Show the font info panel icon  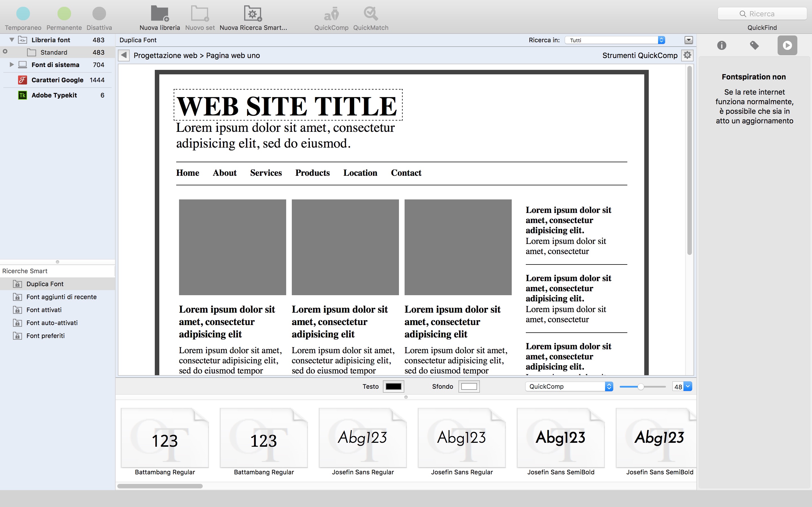[721, 45]
